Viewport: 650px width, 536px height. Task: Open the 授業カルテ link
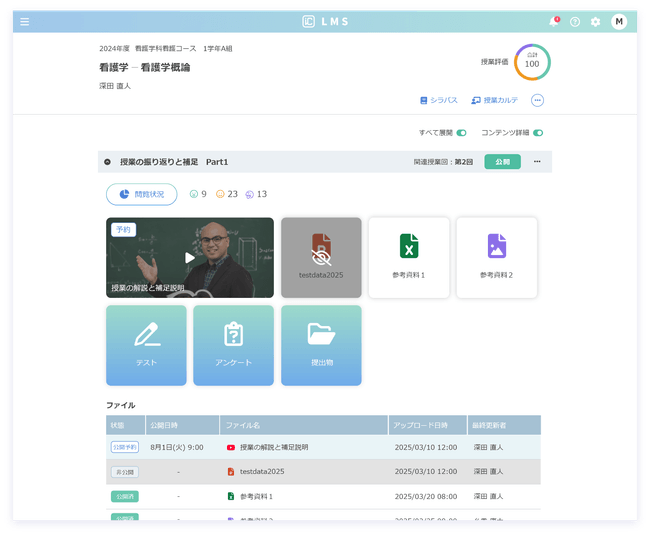(497, 100)
